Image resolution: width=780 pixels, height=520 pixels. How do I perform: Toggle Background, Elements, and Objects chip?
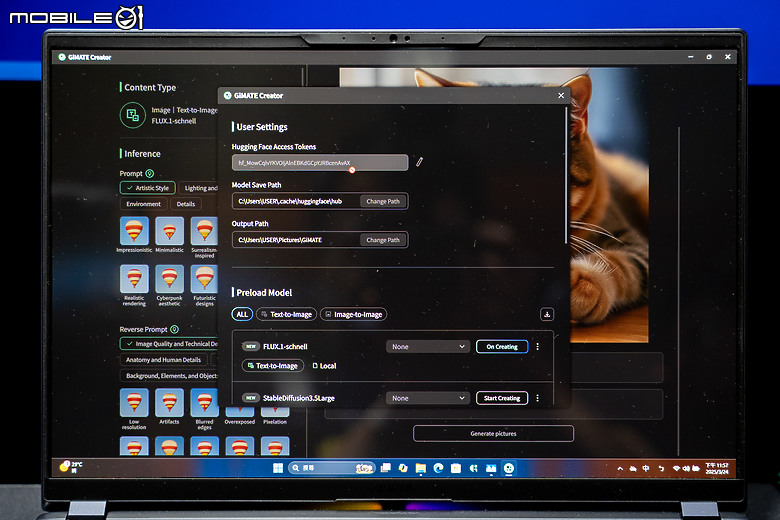coord(169,376)
